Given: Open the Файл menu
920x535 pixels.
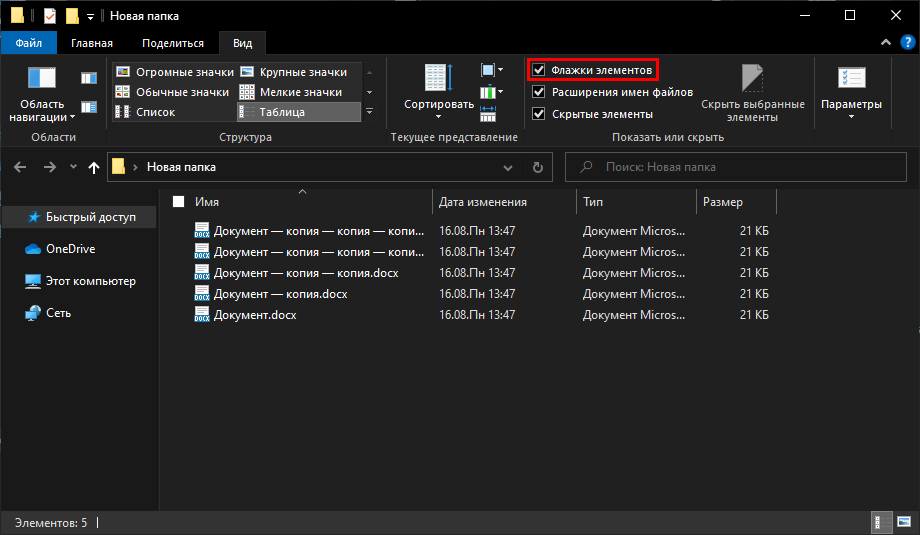Looking at the screenshot, I should (28, 43).
